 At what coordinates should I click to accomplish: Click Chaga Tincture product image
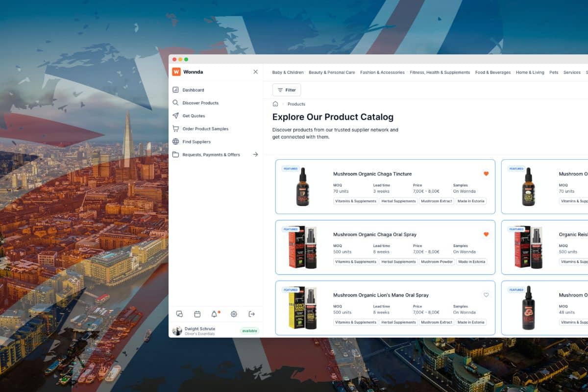click(x=302, y=187)
